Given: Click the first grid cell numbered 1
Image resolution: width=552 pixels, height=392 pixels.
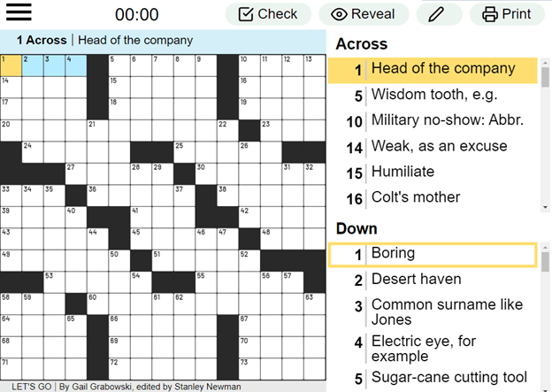Looking at the screenshot, I should point(11,65).
